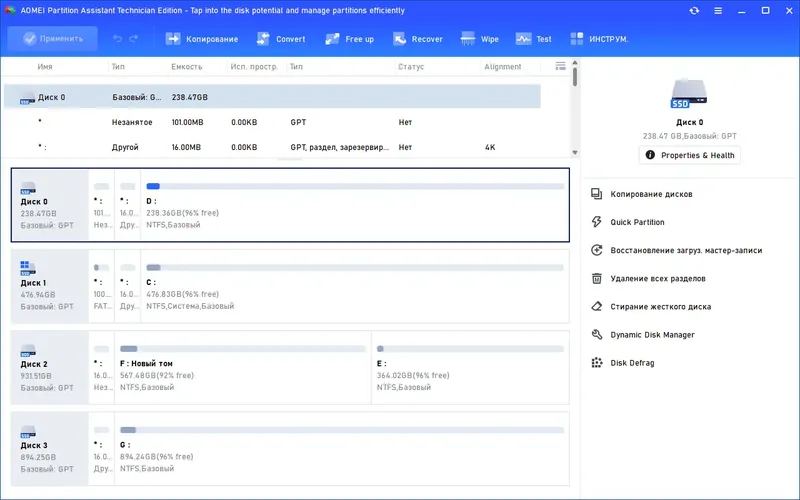Click the Стирание жесткого диска option

661,306
